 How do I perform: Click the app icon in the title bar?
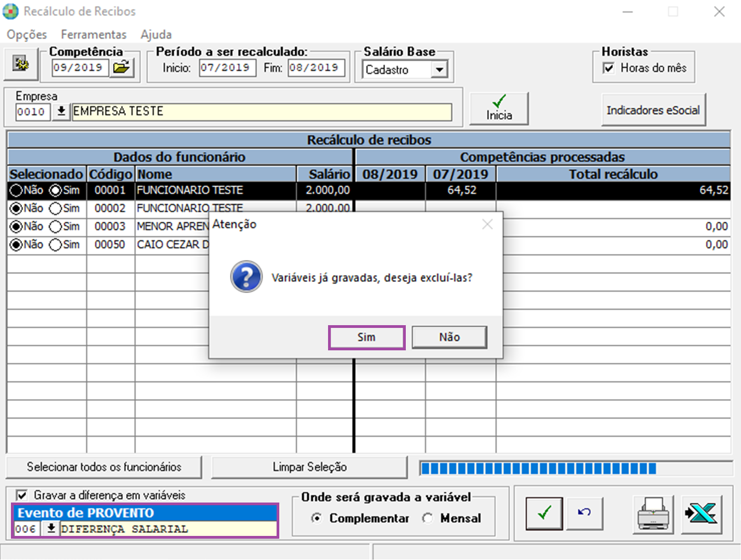click(10, 11)
